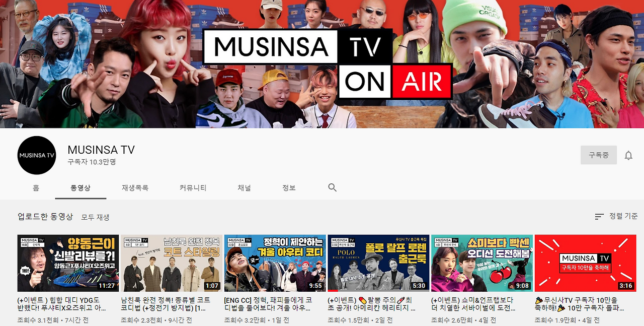Image resolution: width=644 pixels, height=326 pixels.
Task: Click the 5:30 duration badge
Action: 419,286
